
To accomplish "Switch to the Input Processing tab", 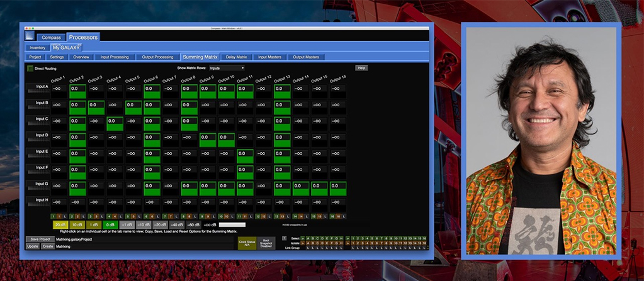I will click(114, 57).
